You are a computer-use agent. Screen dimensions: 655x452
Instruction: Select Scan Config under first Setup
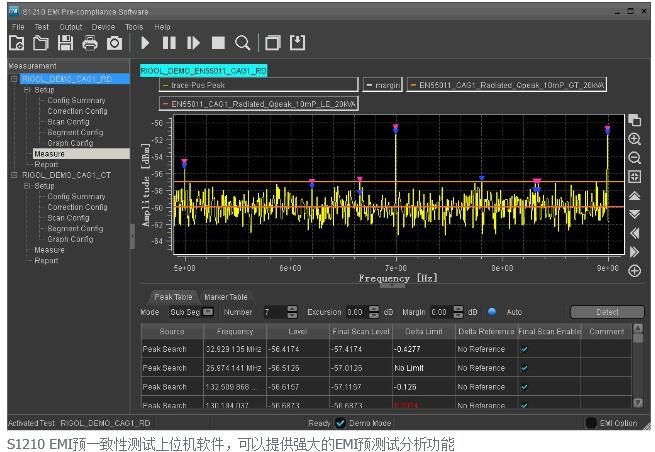click(68, 122)
